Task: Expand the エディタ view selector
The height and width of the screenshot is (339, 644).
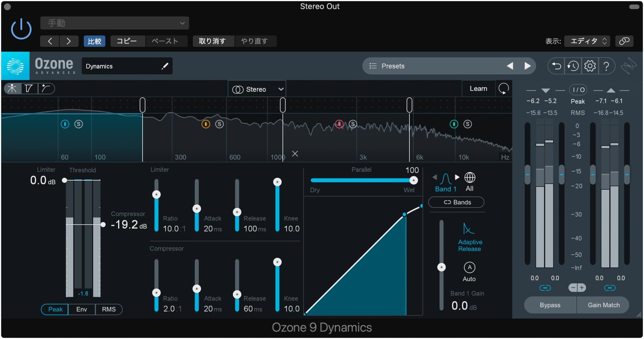Action: pyautogui.click(x=587, y=41)
